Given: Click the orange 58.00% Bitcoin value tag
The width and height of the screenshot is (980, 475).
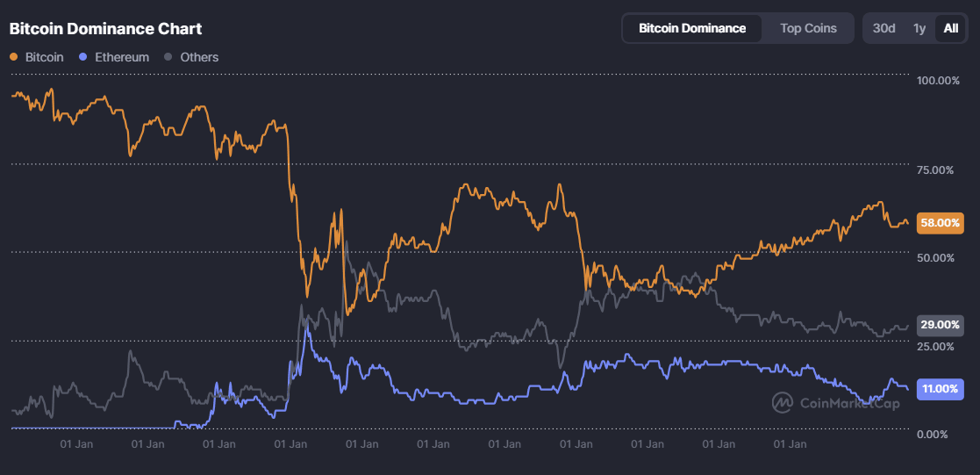Looking at the screenshot, I should click(940, 223).
